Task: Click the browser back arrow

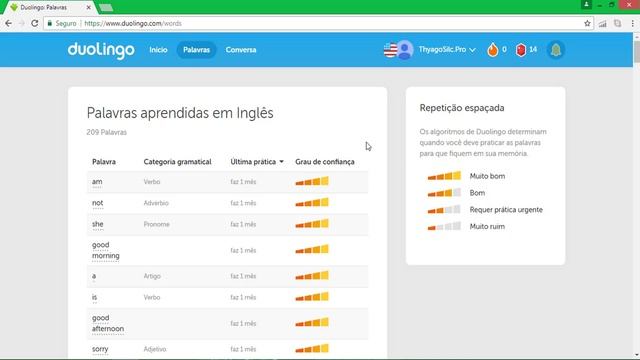Action: coord(9,23)
